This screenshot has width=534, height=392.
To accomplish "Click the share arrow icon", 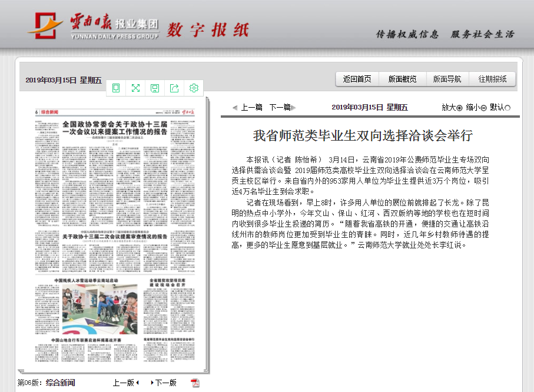I will point(174,88).
